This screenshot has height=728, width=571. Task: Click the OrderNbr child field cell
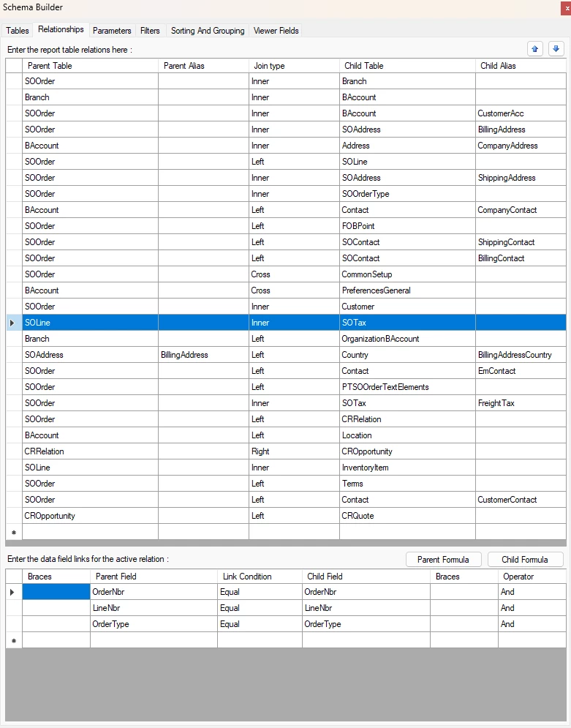click(366, 592)
